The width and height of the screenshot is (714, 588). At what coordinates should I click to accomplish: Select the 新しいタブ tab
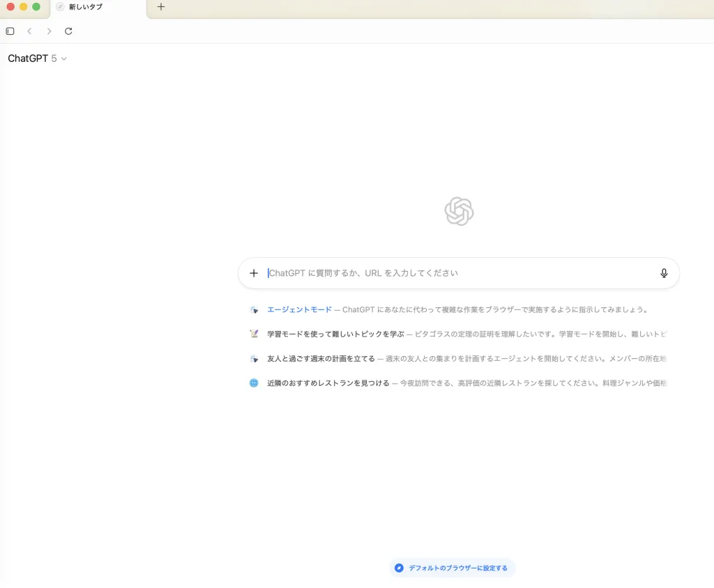click(98, 7)
